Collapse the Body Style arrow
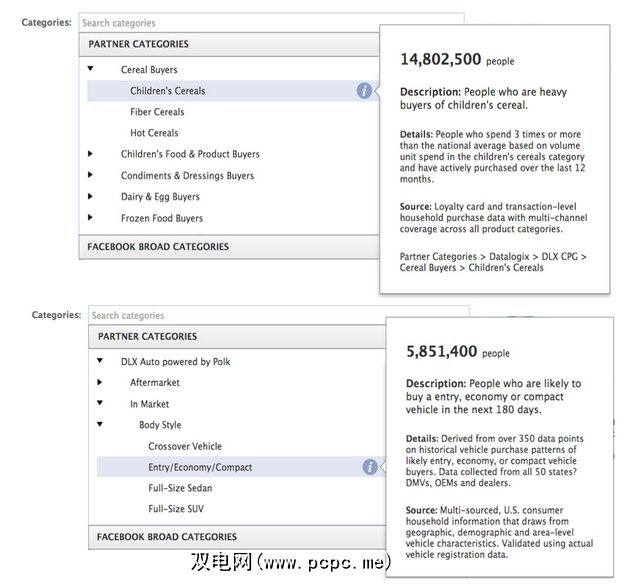 pos(100,424)
